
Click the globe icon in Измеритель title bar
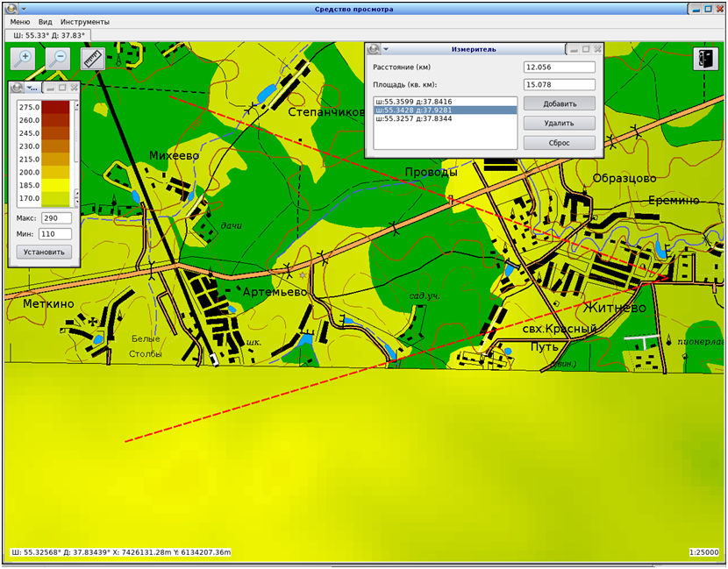click(374, 50)
